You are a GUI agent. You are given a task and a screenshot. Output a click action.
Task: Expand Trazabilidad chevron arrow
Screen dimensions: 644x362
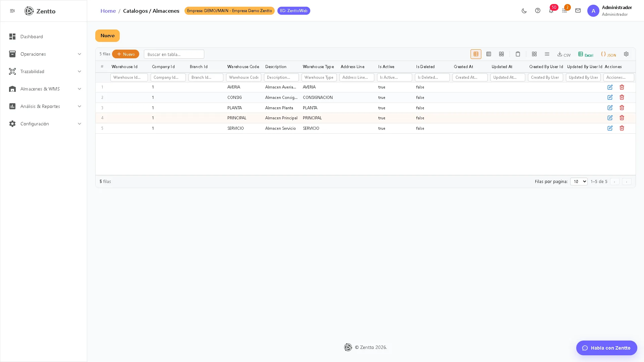(79, 71)
